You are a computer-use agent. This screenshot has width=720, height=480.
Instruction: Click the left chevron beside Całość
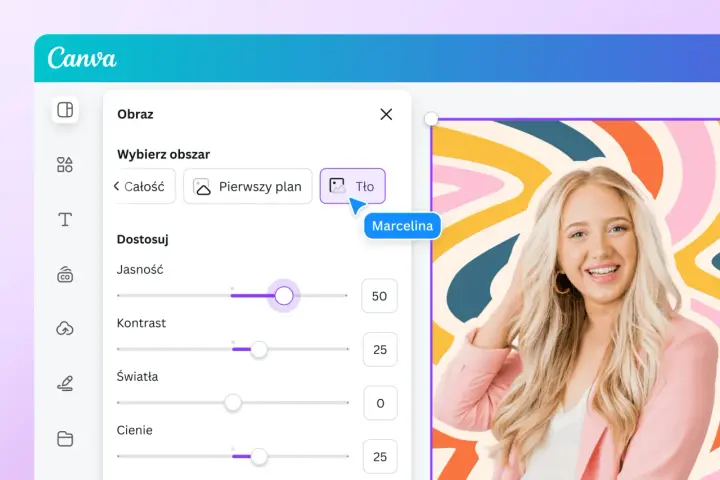pyautogui.click(x=116, y=186)
